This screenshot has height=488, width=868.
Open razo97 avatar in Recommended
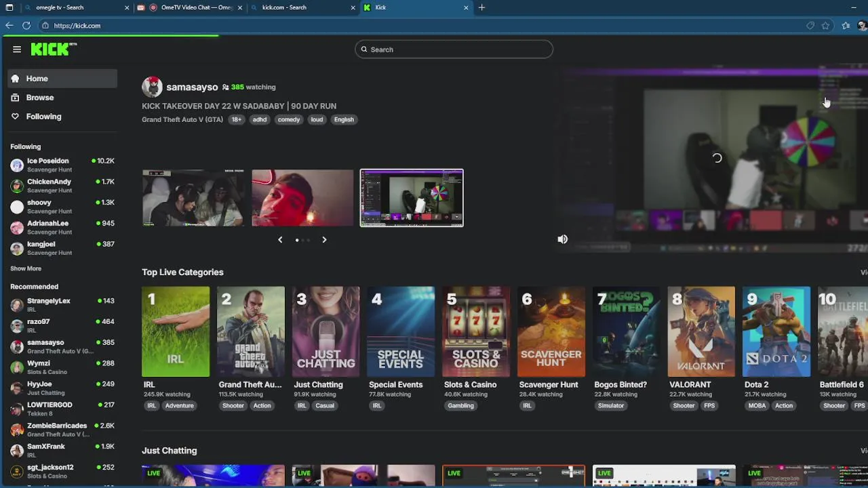17,326
